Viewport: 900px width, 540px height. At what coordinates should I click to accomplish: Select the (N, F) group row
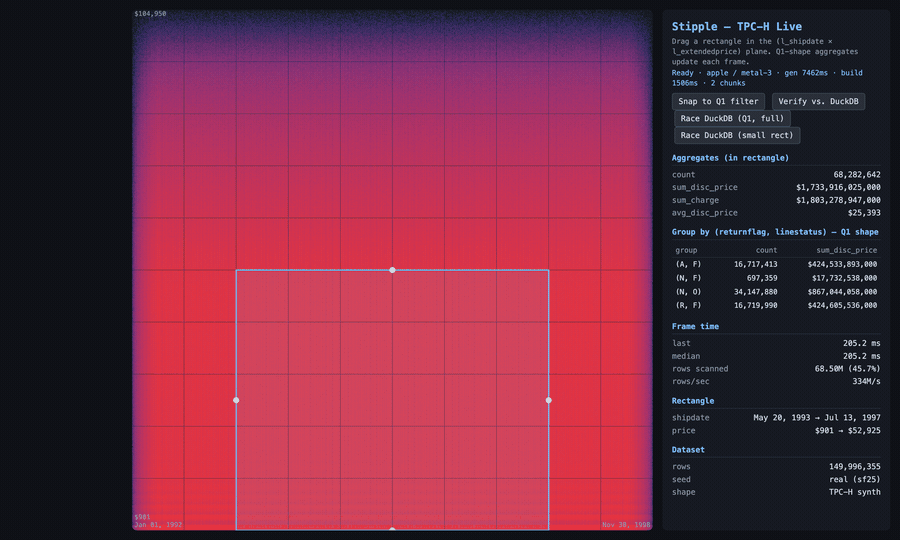click(776, 278)
